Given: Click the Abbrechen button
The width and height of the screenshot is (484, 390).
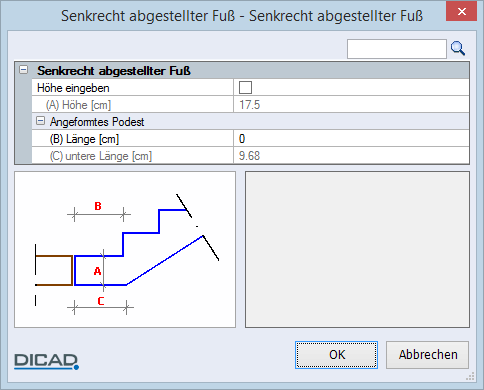Looking at the screenshot, I should pos(428,355).
